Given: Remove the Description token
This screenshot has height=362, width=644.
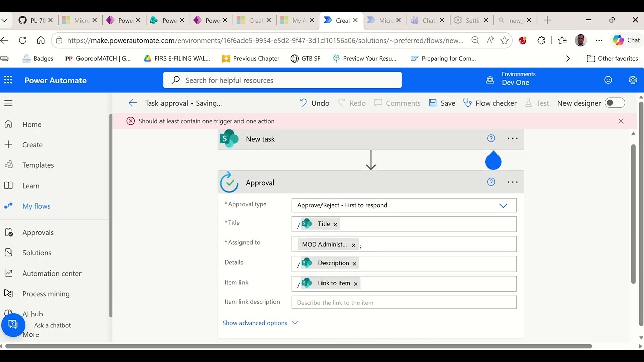Looking at the screenshot, I should pyautogui.click(x=354, y=264).
